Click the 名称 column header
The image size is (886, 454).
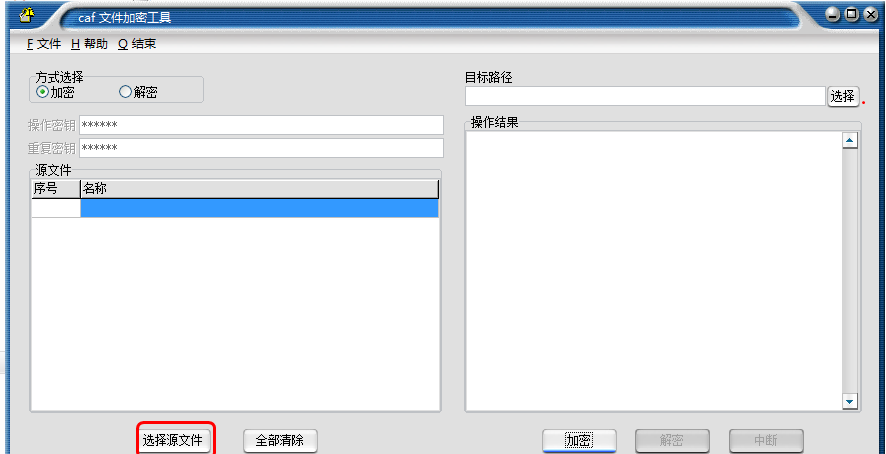pyautogui.click(x=259, y=189)
